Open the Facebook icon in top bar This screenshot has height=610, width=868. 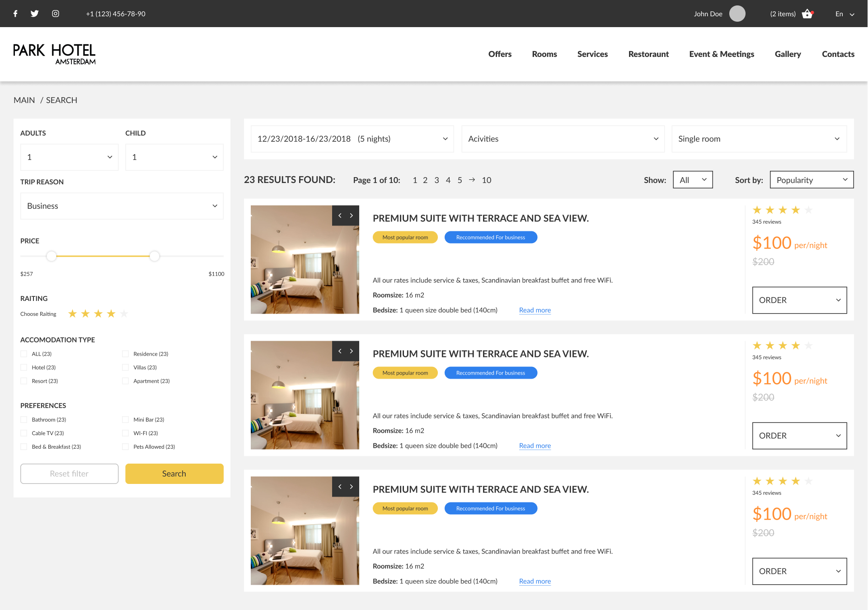15,14
